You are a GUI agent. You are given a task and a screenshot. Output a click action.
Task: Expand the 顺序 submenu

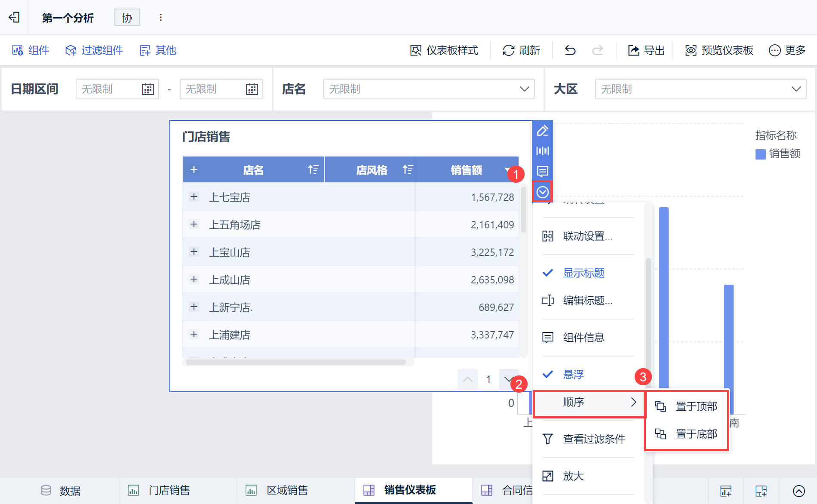[589, 403]
